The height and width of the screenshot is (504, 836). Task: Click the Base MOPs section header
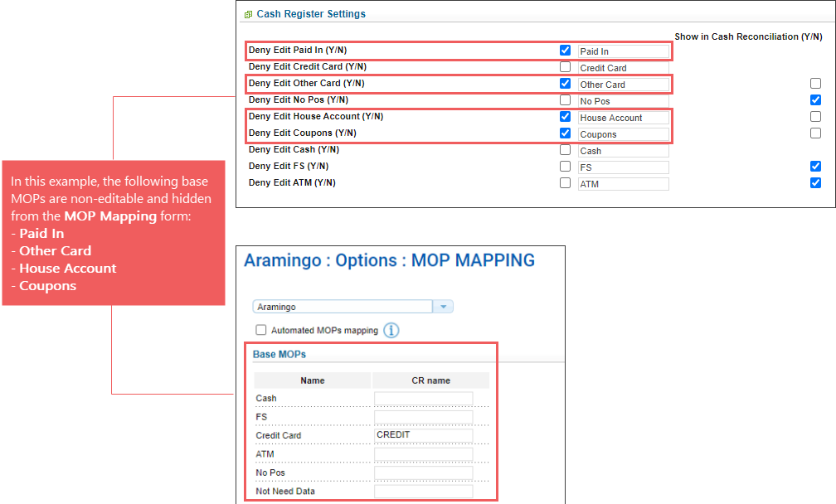coord(279,355)
